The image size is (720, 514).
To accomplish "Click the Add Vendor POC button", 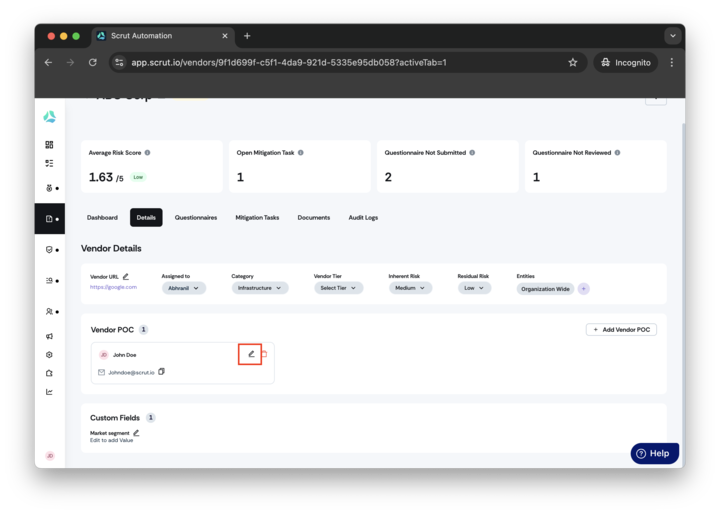I will coord(621,329).
